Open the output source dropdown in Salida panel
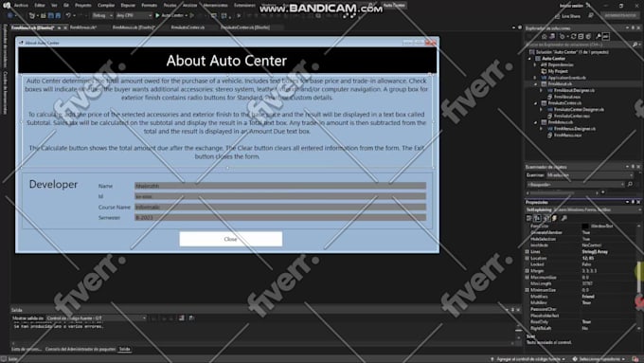The width and height of the screenshot is (644, 363). pyautogui.click(x=97, y=318)
